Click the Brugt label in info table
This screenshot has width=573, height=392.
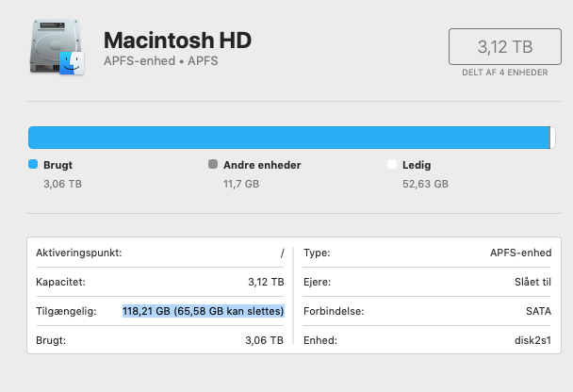pyautogui.click(x=51, y=340)
